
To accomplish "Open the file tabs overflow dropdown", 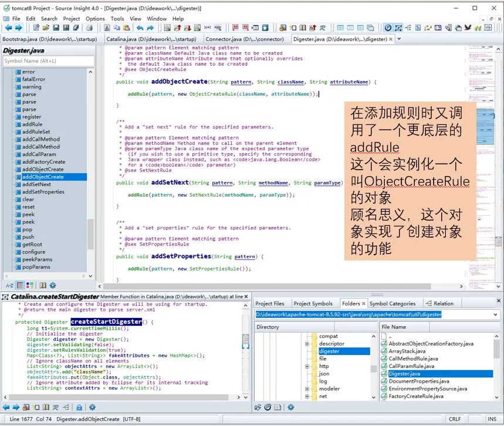I will tap(399, 39).
